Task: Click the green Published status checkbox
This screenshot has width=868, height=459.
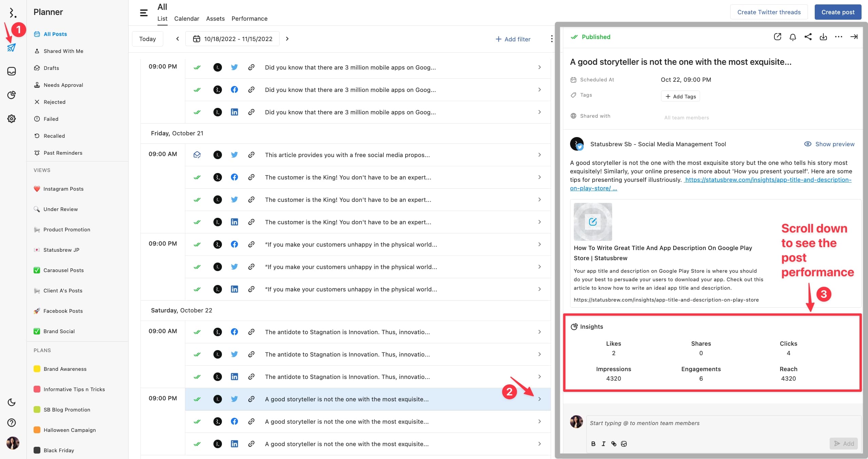Action: [x=573, y=37]
